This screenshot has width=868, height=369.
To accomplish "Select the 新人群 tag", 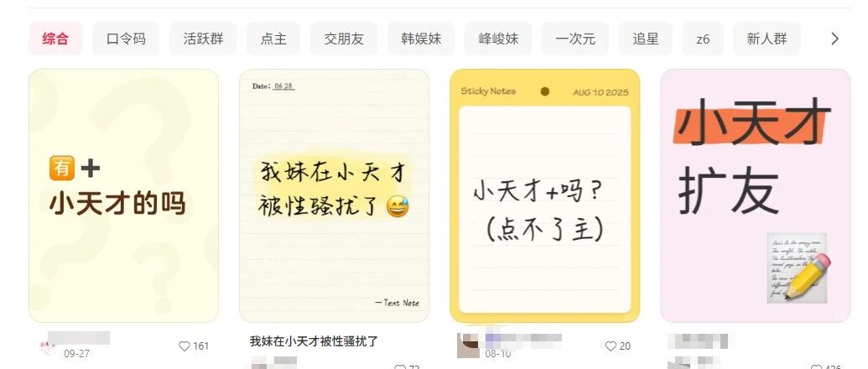I will click(x=767, y=39).
